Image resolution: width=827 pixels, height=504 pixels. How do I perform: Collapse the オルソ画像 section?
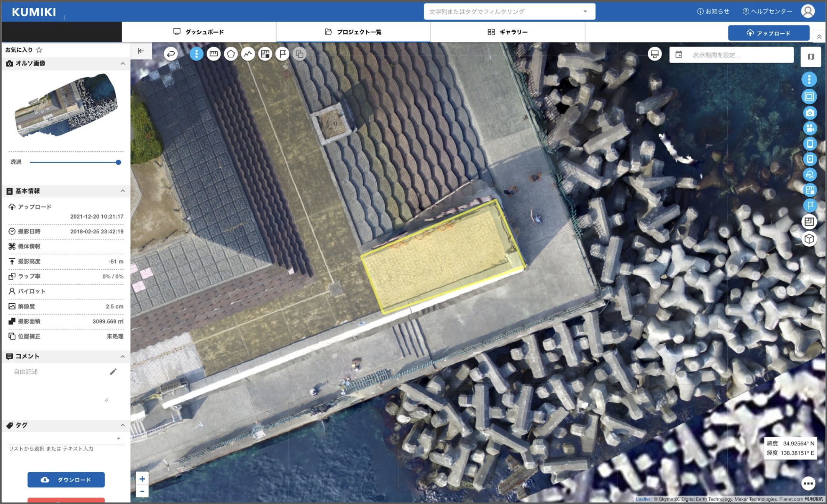coord(123,64)
